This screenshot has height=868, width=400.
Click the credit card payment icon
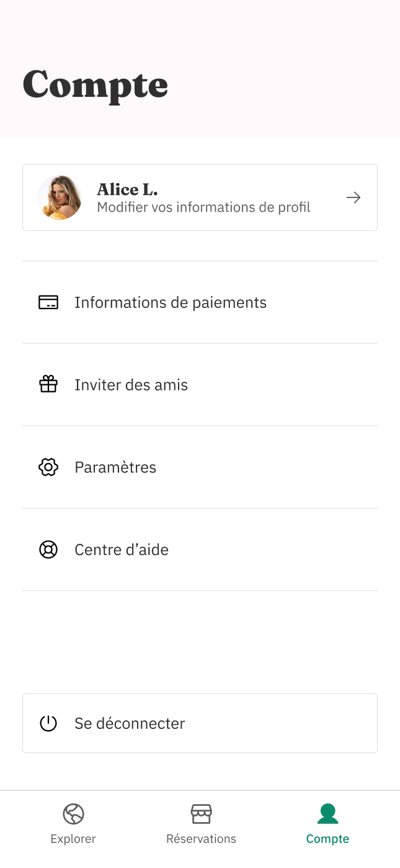click(48, 302)
